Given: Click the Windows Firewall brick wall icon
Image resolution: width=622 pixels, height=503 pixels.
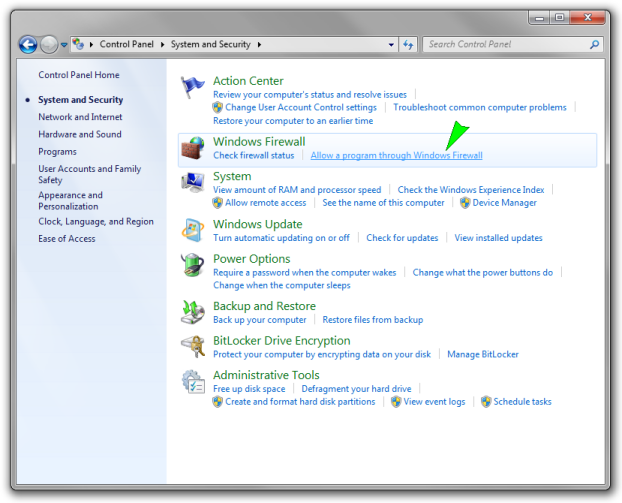Looking at the screenshot, I should 193,148.
